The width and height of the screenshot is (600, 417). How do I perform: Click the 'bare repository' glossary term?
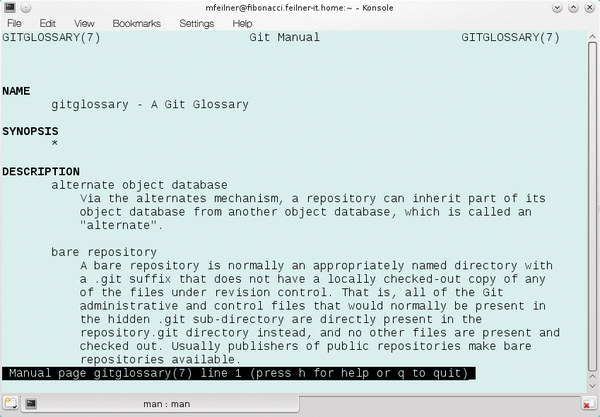[104, 252]
